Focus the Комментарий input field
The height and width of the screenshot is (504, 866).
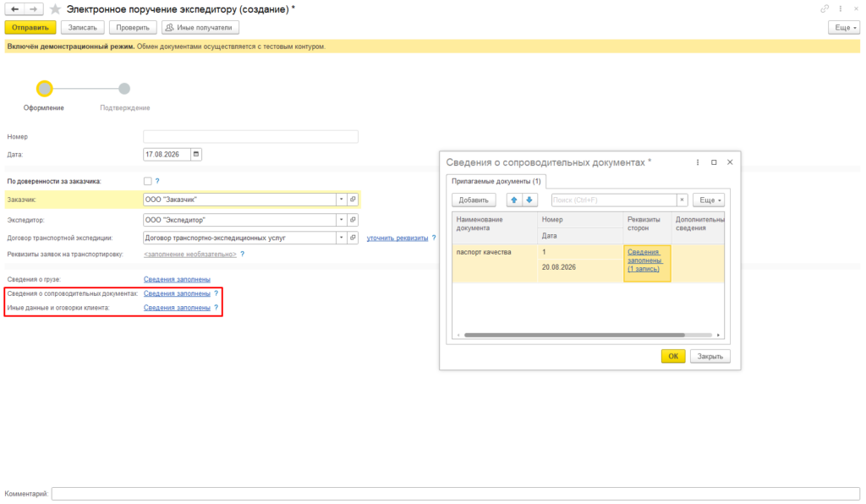(x=456, y=494)
